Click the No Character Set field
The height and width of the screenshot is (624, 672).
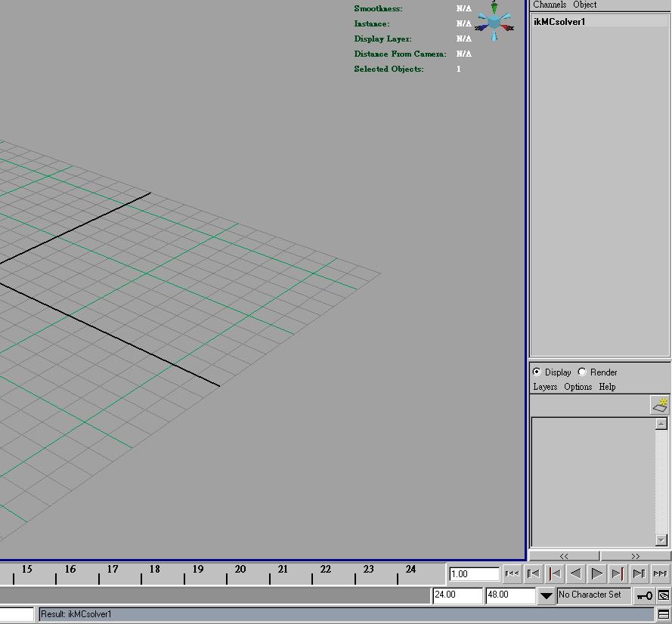coord(594,595)
